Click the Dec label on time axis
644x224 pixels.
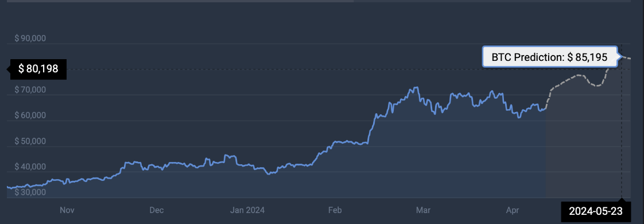click(x=157, y=210)
